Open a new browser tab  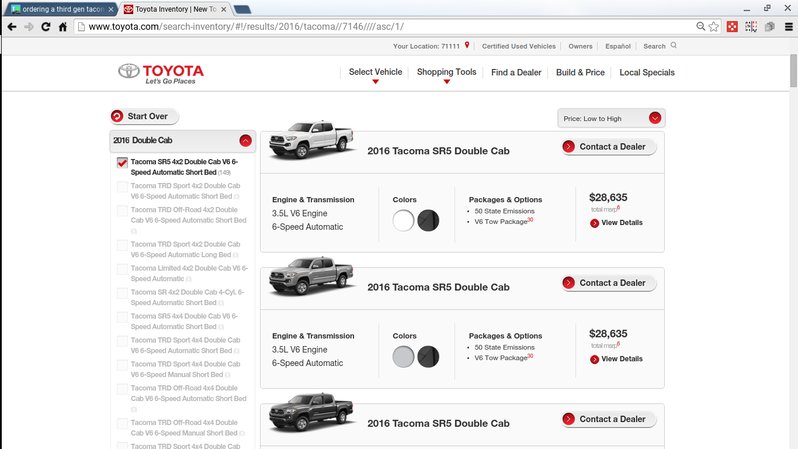[x=242, y=9]
